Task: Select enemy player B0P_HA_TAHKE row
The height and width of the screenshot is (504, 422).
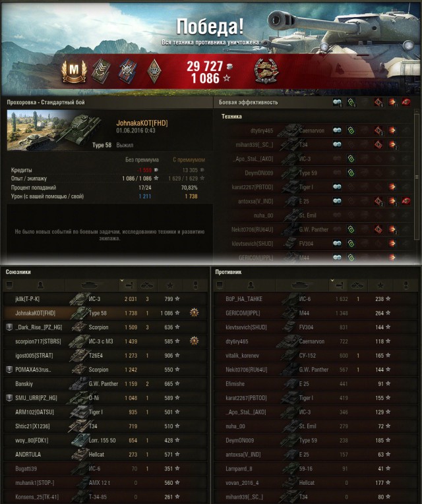Action: tap(316, 299)
